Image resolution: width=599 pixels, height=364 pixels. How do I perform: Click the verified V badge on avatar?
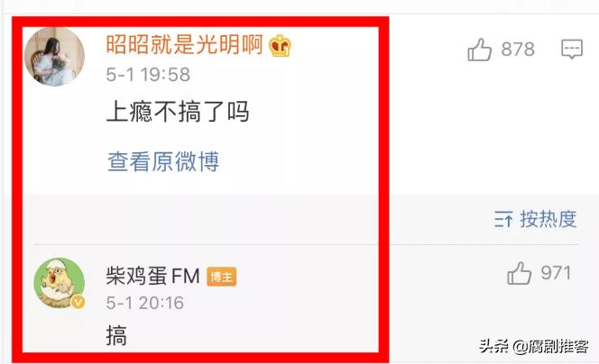click(x=78, y=303)
